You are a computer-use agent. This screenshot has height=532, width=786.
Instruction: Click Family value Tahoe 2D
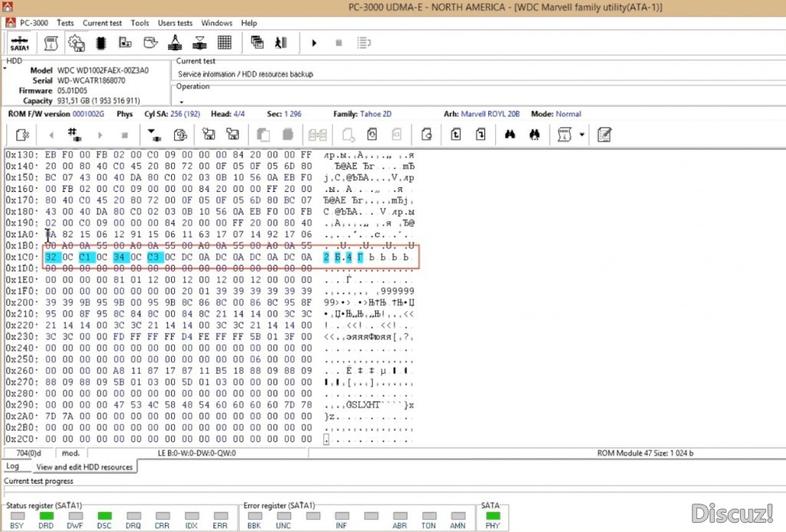click(375, 114)
